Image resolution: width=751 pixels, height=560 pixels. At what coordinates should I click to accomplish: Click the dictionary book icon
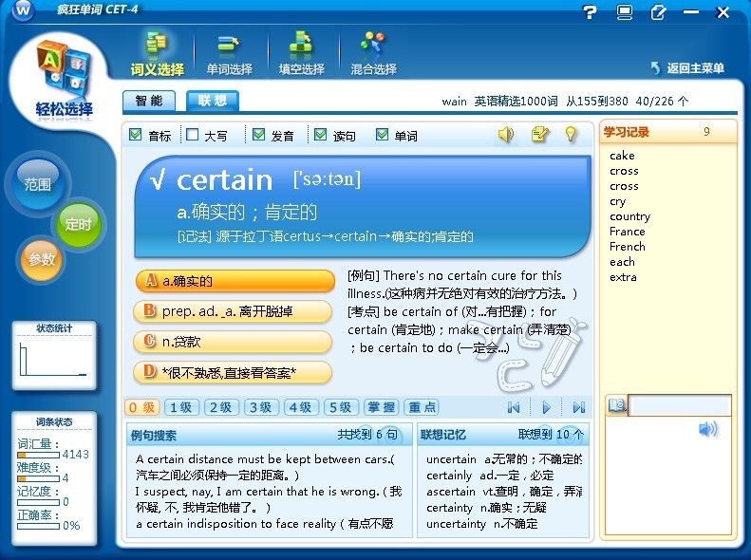[617, 406]
